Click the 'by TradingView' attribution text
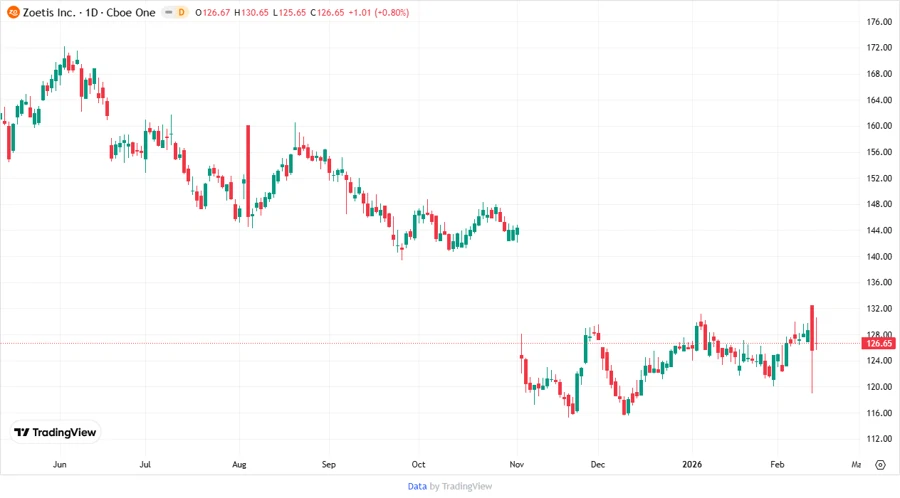The width and height of the screenshot is (900, 498). 461,487
